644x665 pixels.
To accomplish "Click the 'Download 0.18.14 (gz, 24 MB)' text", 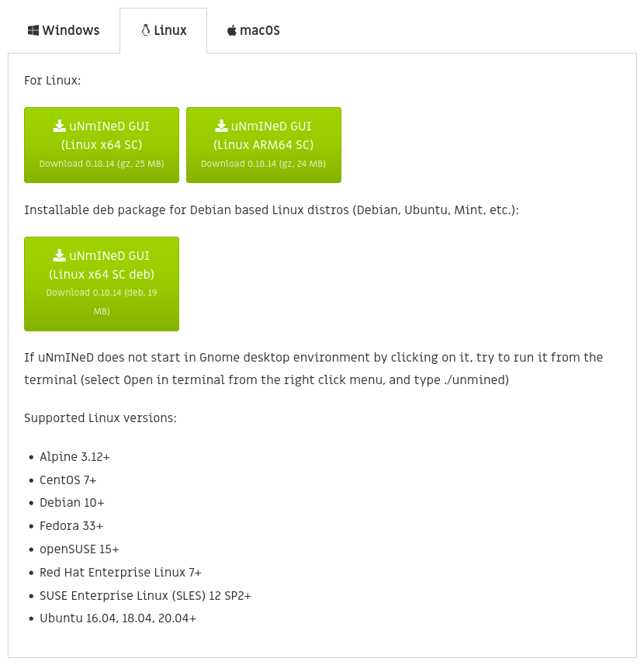I will (x=263, y=164).
